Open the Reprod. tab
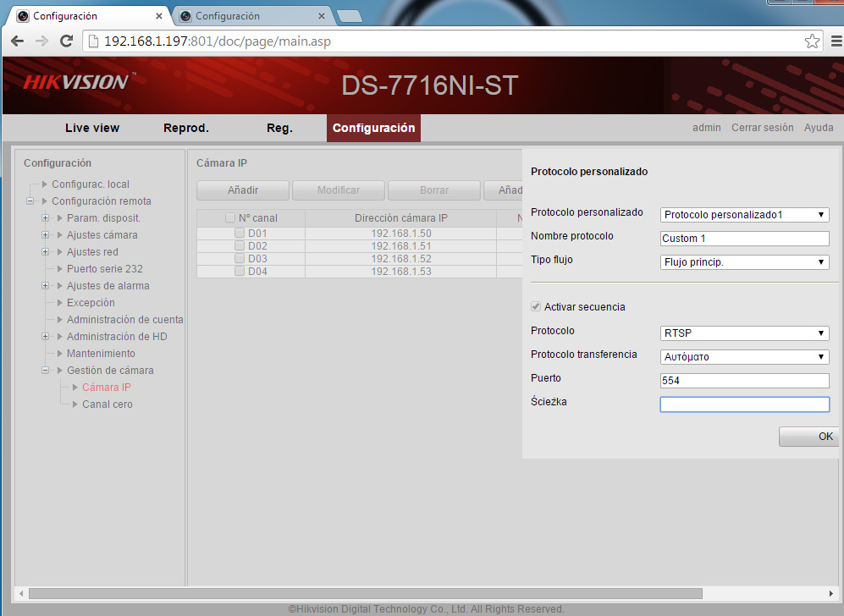The width and height of the screenshot is (844, 616). (186, 128)
